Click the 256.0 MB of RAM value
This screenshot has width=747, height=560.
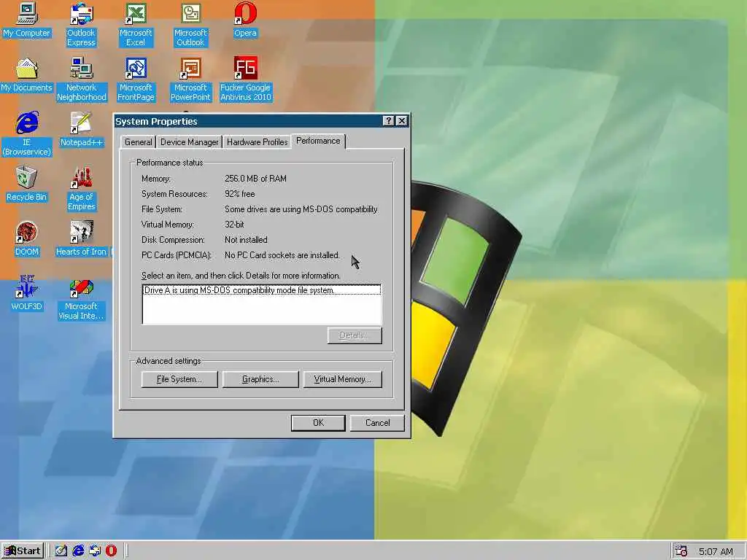(255, 179)
